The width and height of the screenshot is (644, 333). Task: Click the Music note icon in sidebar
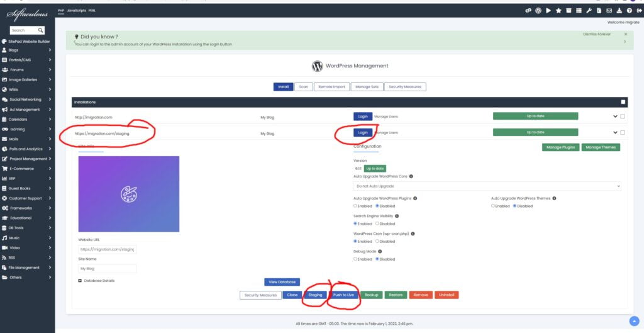click(4, 237)
